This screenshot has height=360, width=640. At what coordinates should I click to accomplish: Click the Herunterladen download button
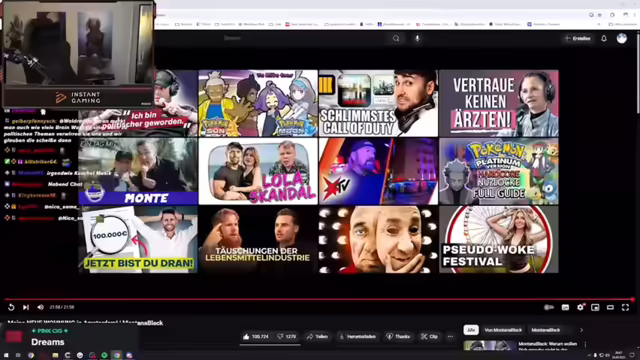tap(357, 337)
